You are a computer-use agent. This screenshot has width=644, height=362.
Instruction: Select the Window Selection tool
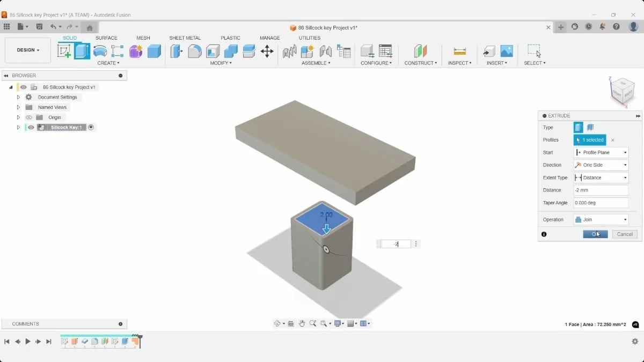[x=534, y=51]
